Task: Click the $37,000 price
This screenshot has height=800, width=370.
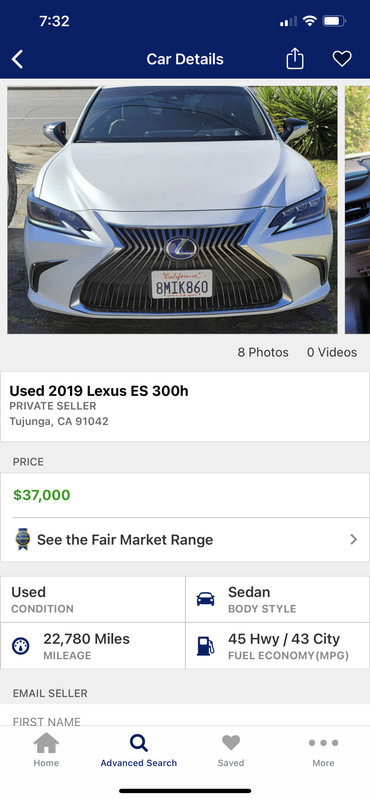Action: (x=42, y=495)
